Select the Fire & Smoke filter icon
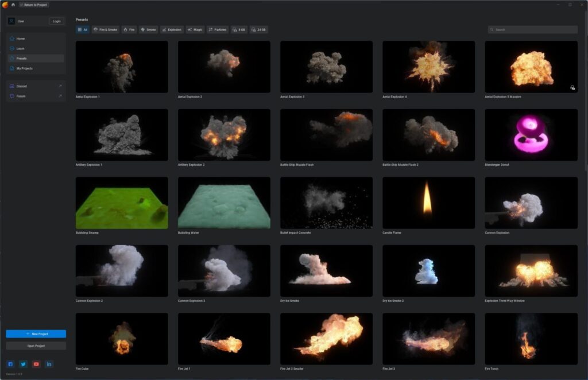 (x=96, y=29)
